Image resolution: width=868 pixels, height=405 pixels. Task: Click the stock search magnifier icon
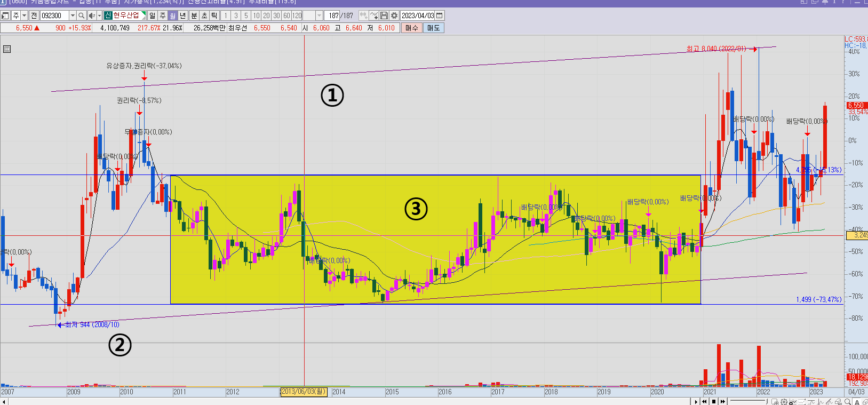coord(82,15)
